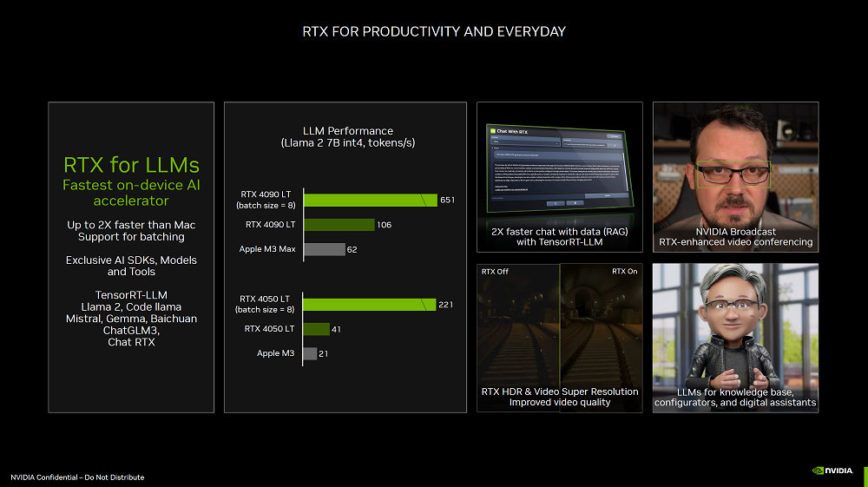This screenshot has width=868, height=487.
Task: Click 'Llama 2, Code llama' text
Action: click(x=131, y=306)
